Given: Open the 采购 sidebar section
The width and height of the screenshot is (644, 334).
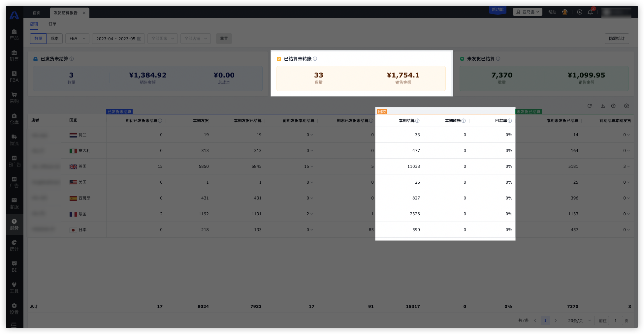Looking at the screenshot, I should [14, 98].
